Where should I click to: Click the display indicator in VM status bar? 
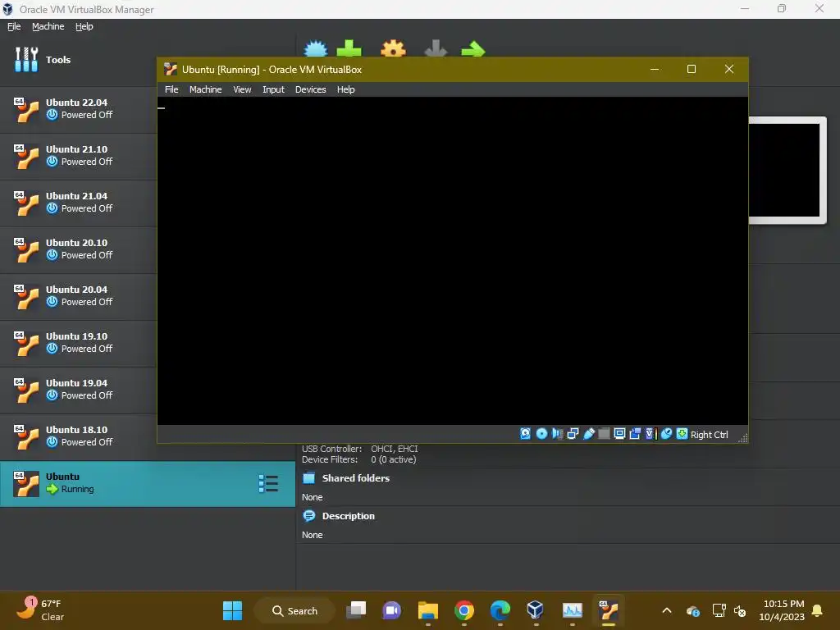[x=619, y=434]
